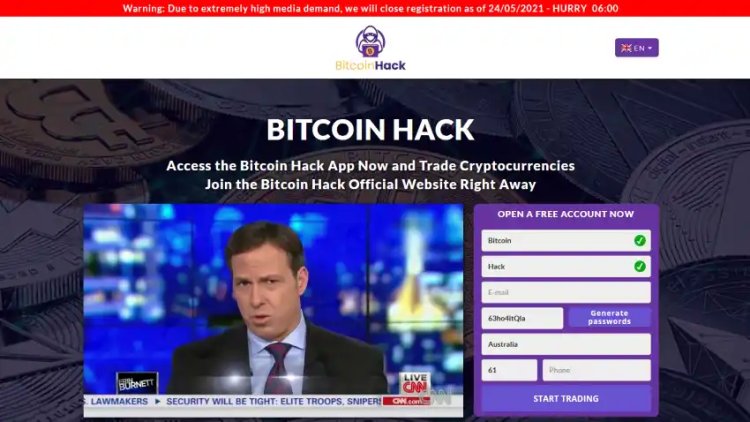Click the BitcoinHack wordmark in the header
Screen dimensions: 750x422
point(370,65)
